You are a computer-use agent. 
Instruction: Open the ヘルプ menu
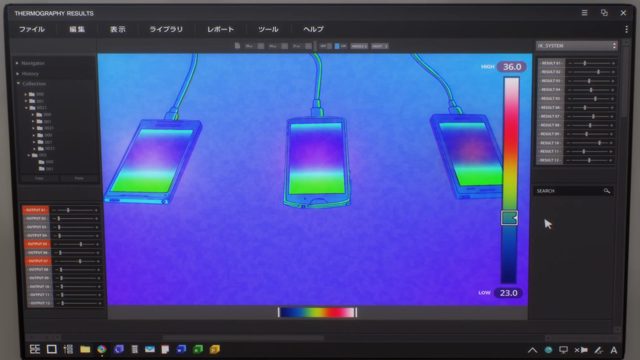click(313, 29)
